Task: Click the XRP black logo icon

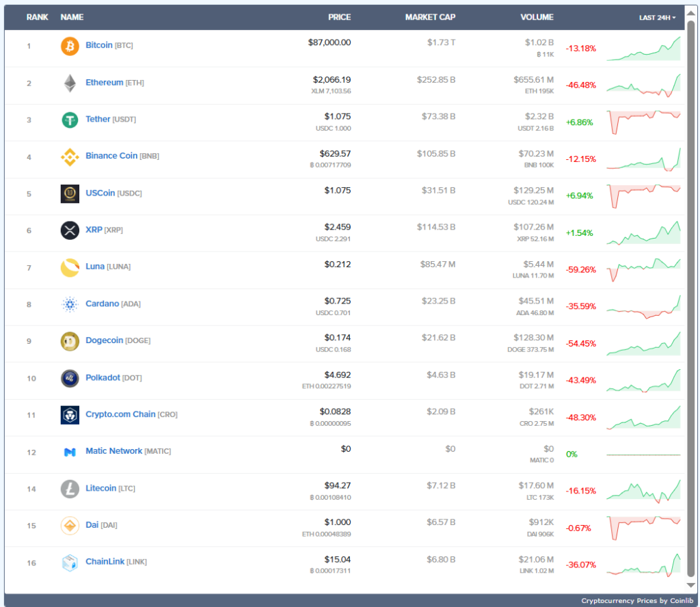Action: (x=70, y=230)
